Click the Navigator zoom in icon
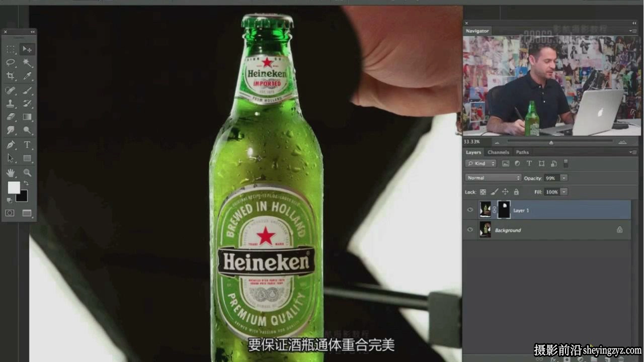Screen dimensions: 644x362 pyautogui.click(x=622, y=142)
